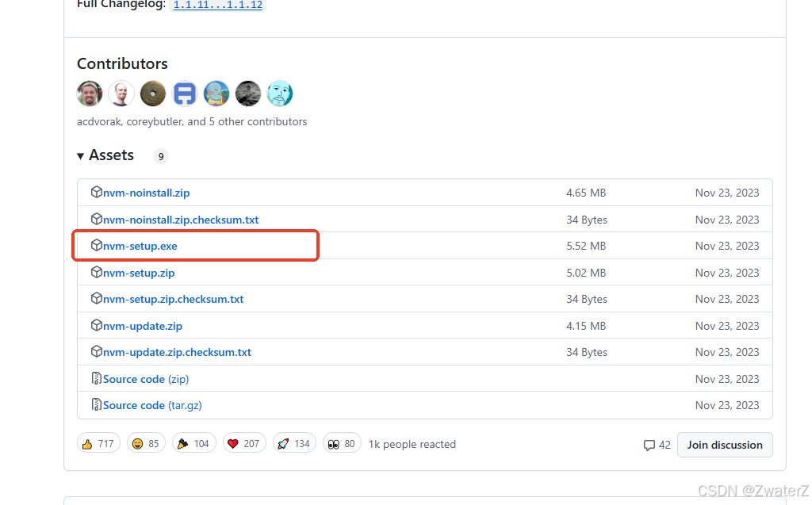
Task: Download nvm-setup.zip
Action: [x=139, y=273]
